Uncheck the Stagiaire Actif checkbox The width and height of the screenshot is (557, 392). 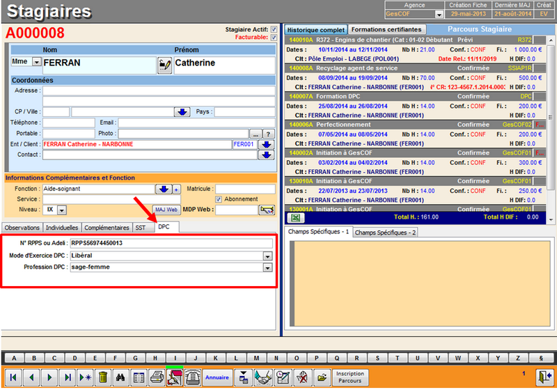coord(274,29)
